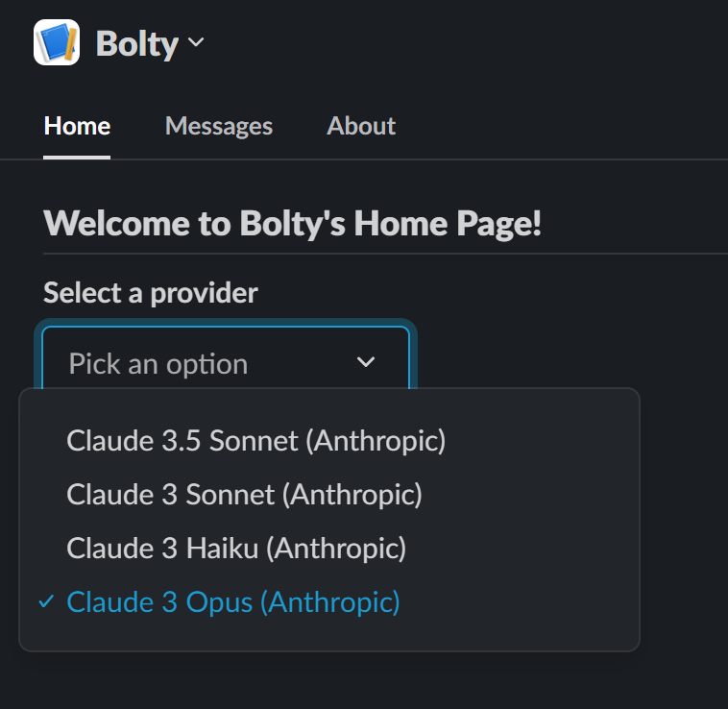728x709 pixels.
Task: Click the Bolty app name title
Action: click(x=136, y=44)
